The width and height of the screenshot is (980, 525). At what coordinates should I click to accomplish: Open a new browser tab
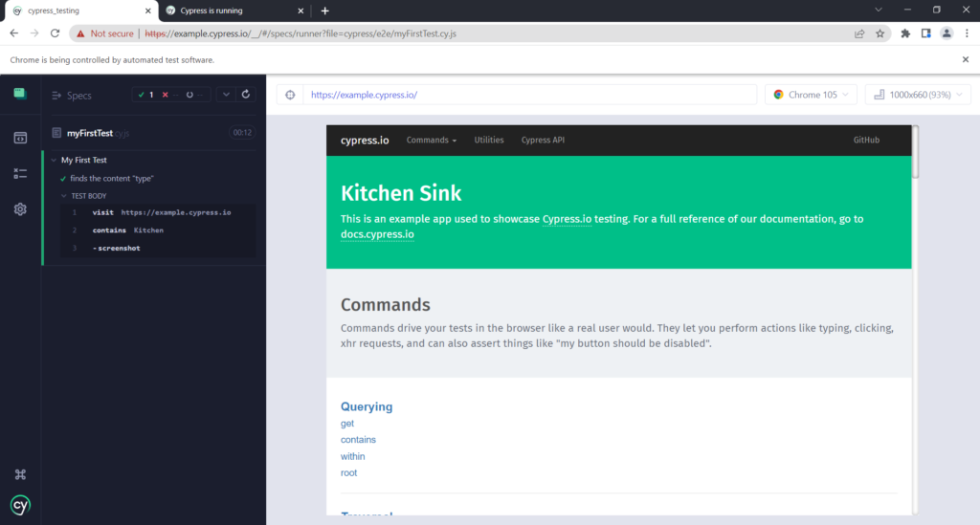pos(325,11)
